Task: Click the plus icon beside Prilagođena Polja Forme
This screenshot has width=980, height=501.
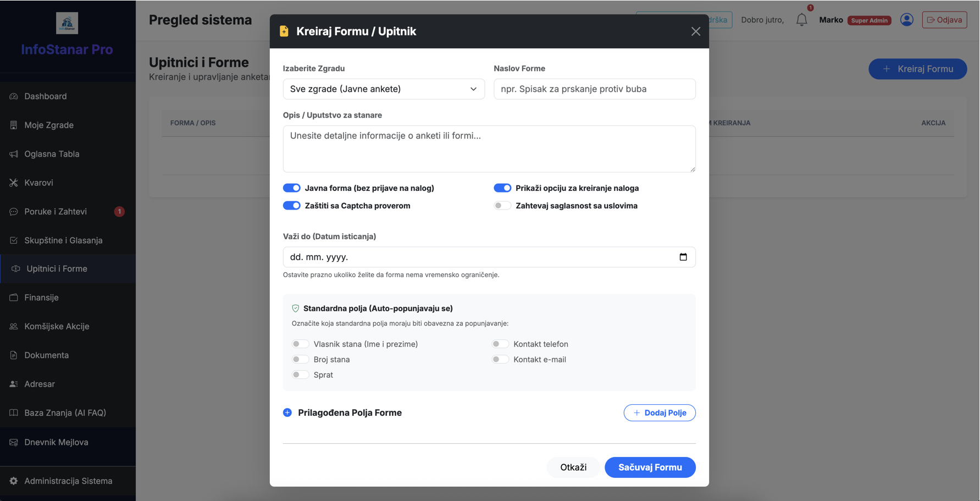Action: pos(287,412)
